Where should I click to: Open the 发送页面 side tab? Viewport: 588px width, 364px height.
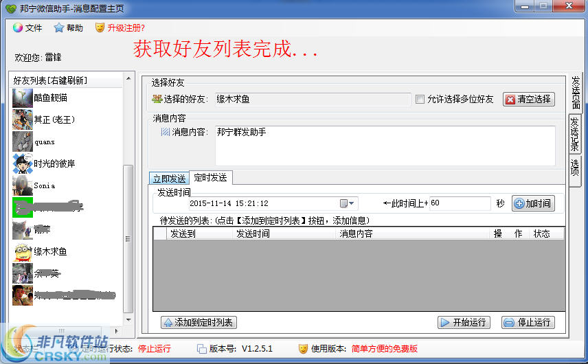pyautogui.click(x=575, y=92)
